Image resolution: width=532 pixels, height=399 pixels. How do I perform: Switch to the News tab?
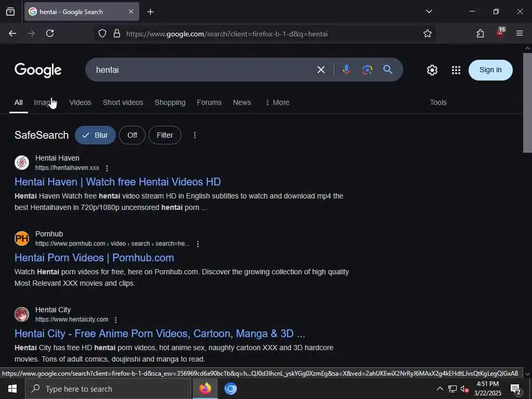coord(242,102)
